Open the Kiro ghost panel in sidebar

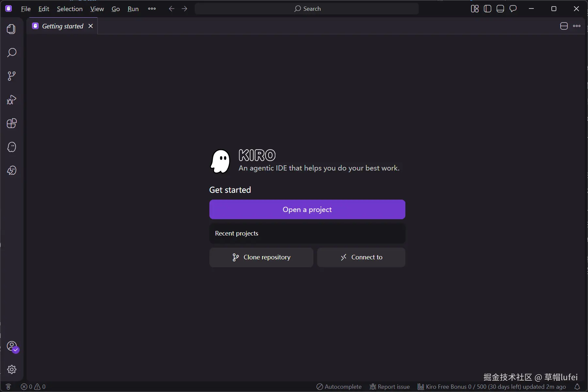[x=11, y=147]
